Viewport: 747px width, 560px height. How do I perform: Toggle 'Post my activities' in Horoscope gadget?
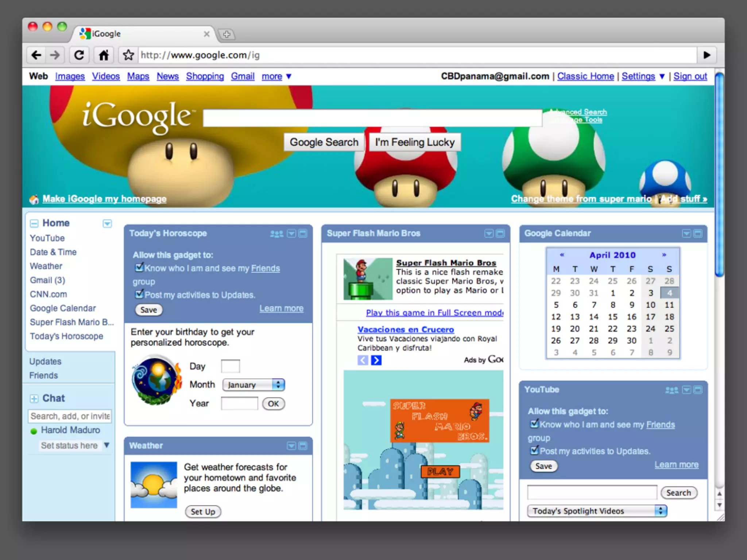139,294
